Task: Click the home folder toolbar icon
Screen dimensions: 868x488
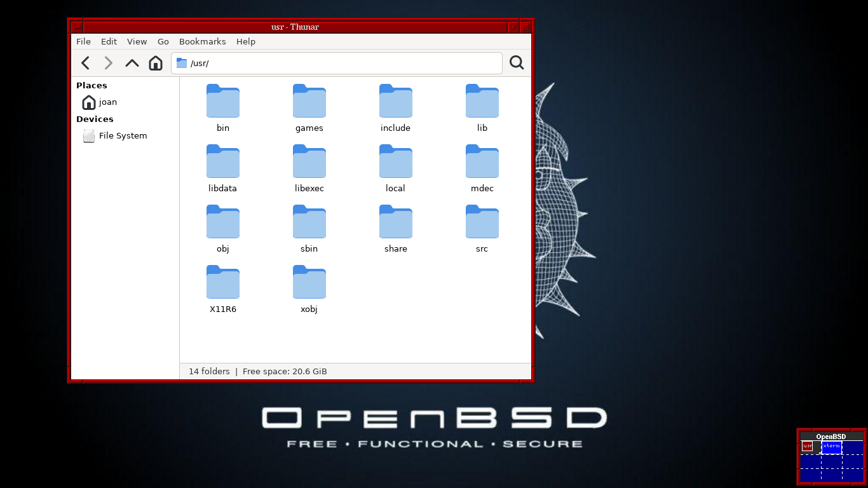Action: pos(156,63)
